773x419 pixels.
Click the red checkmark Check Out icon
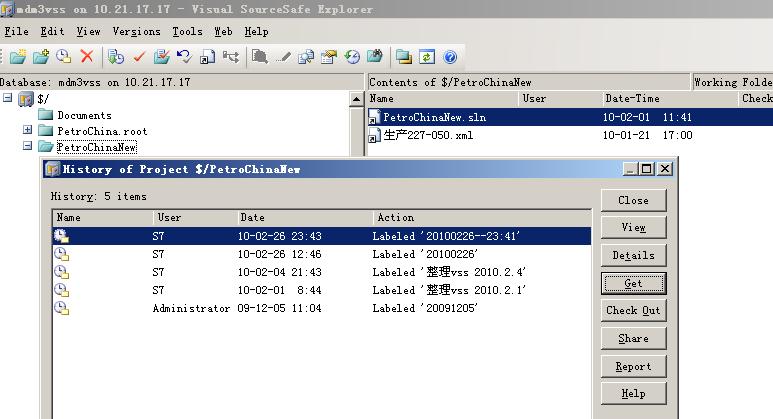(139, 57)
